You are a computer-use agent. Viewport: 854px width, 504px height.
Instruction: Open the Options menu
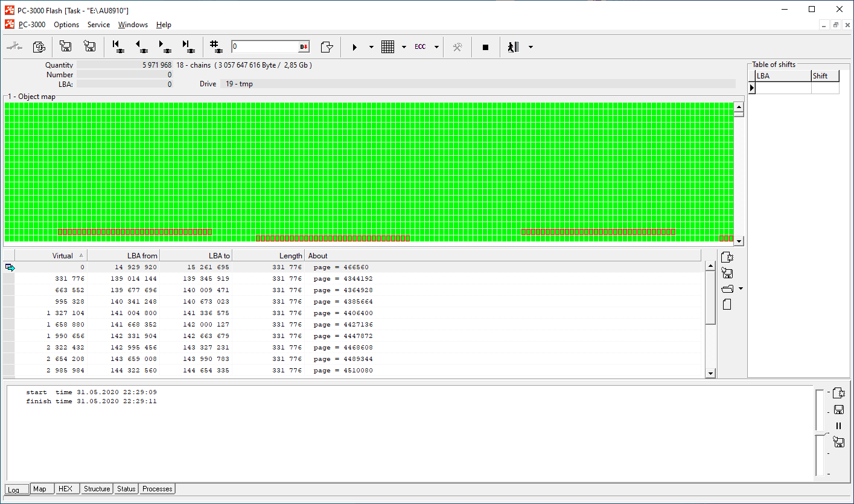[66, 25]
